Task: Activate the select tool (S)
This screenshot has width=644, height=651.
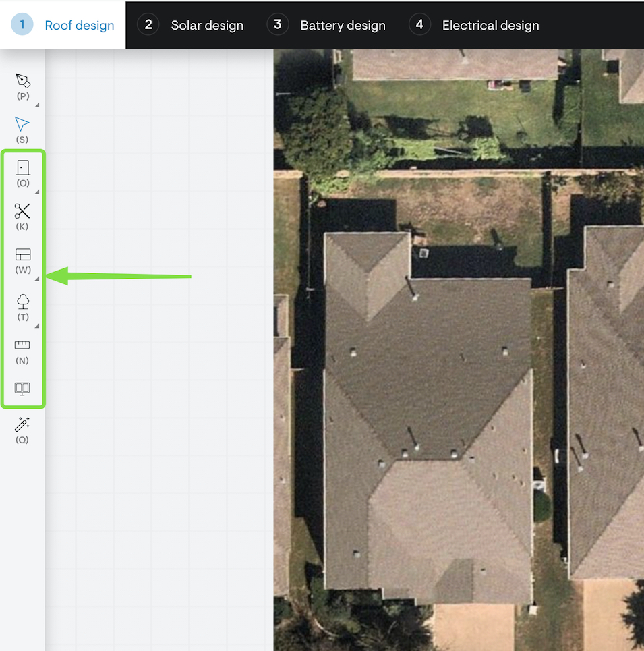Action: pos(22,125)
